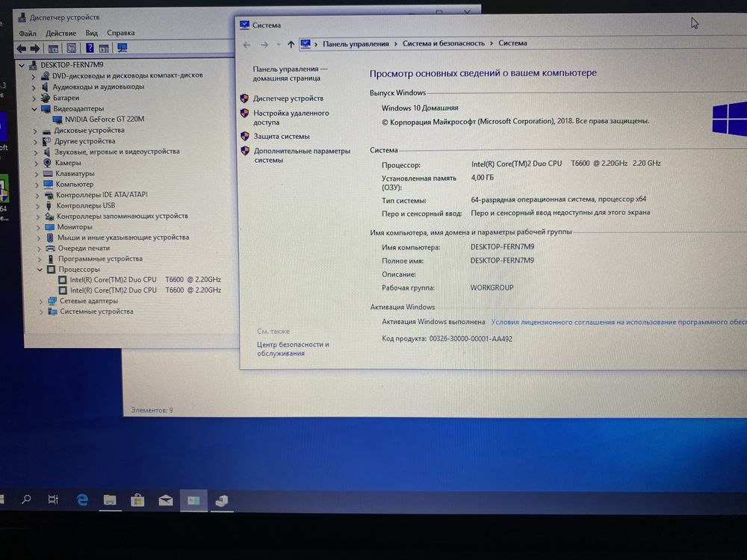Select the Контроллеры USB category

point(85,205)
